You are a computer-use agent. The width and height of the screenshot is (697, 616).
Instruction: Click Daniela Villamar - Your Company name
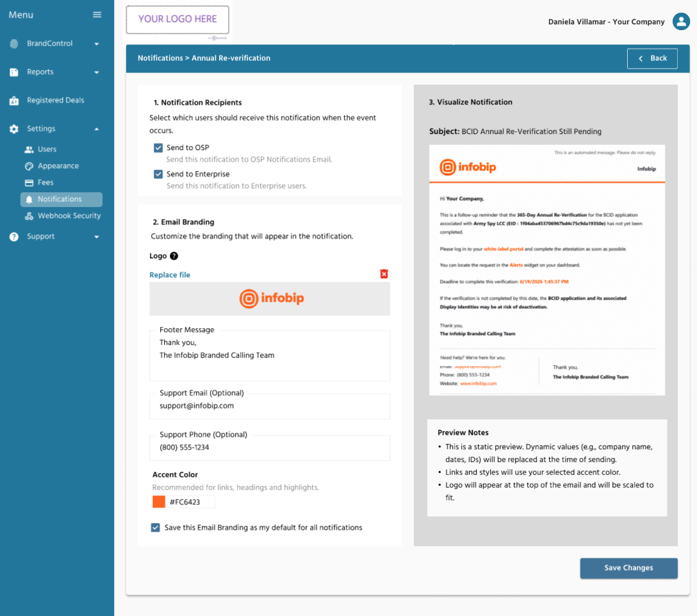[606, 22]
